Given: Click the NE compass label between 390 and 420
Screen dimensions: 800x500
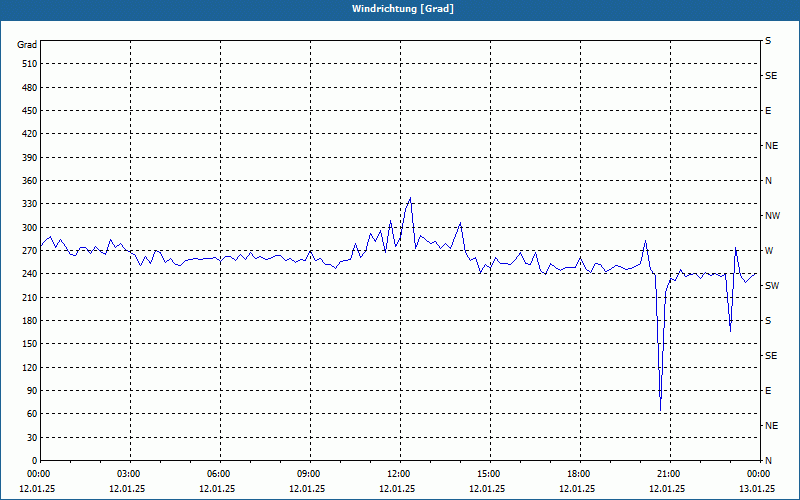Looking at the screenshot, I should (771, 146).
